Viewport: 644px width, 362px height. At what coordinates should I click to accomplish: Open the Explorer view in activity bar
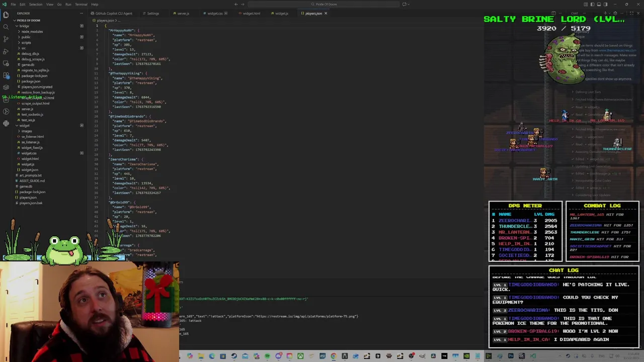(6, 15)
